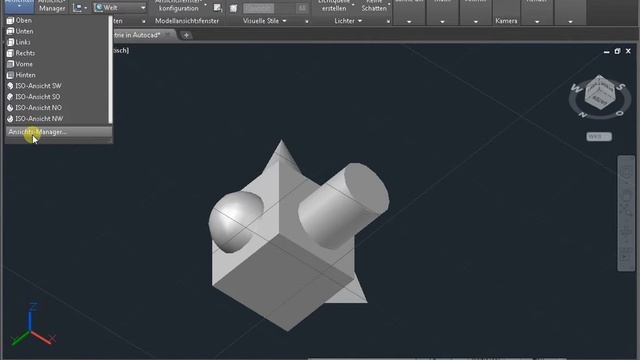This screenshot has width=640, height=360.
Task: Click the viewport clip icon beside Ansichtsfensterkonfiguration
Action: coord(218,8)
